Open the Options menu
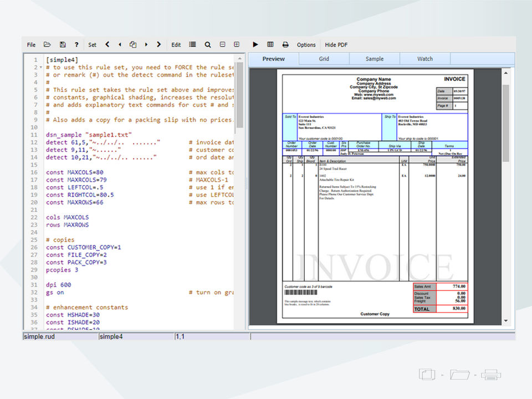The height and width of the screenshot is (399, 532). [x=306, y=45]
